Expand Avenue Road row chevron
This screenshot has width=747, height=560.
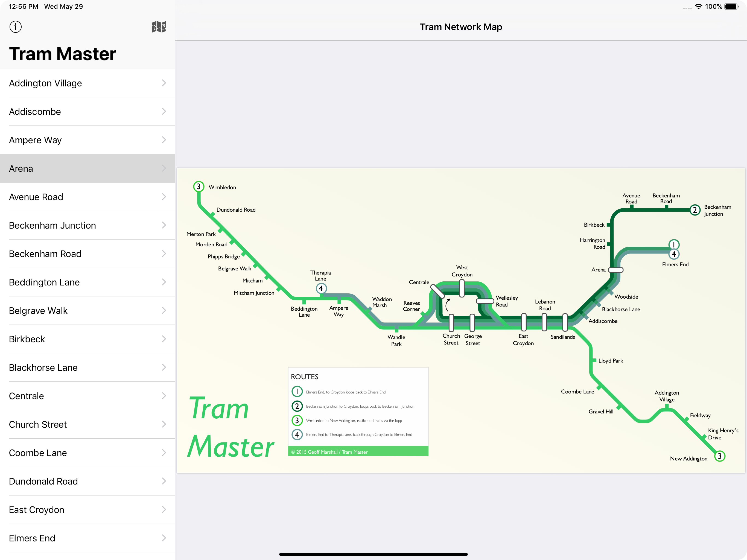point(164,197)
